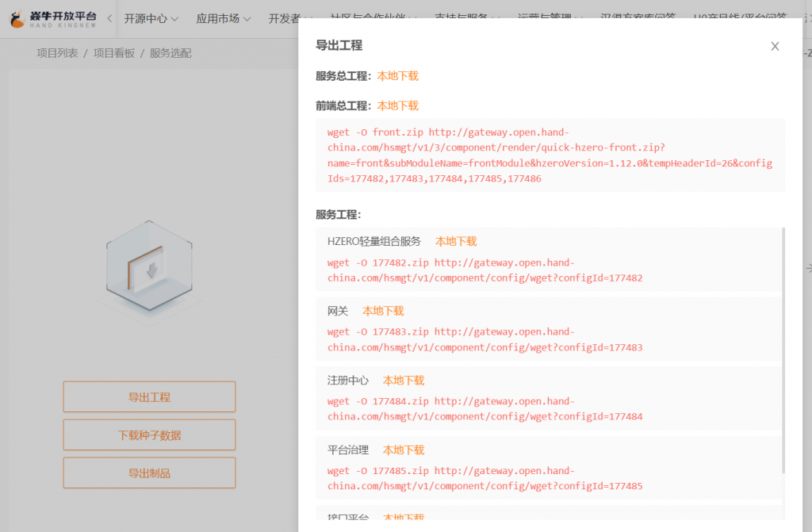The height and width of the screenshot is (532, 812).
Task: Click the service list vertical scrollbar
Action: click(x=783, y=349)
